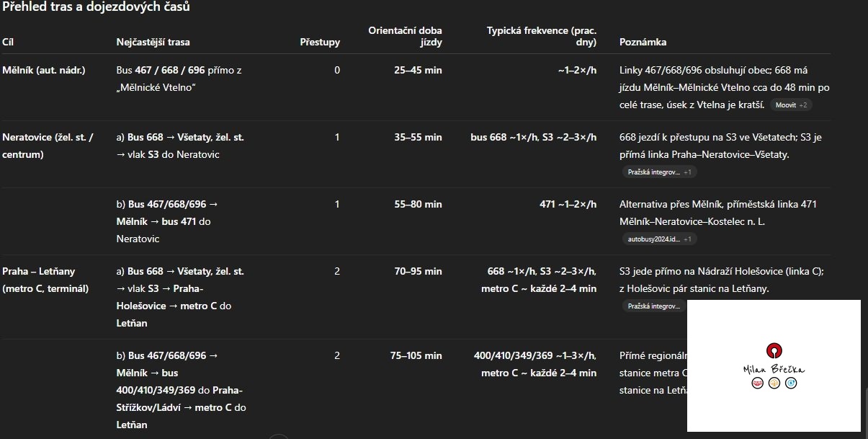The height and width of the screenshot is (439, 868).
Task: Click the "Cíl" column header
Action: [x=8, y=43]
